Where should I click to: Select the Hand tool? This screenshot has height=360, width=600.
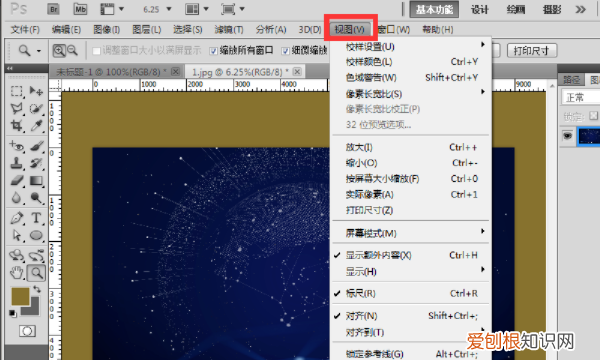[16, 273]
